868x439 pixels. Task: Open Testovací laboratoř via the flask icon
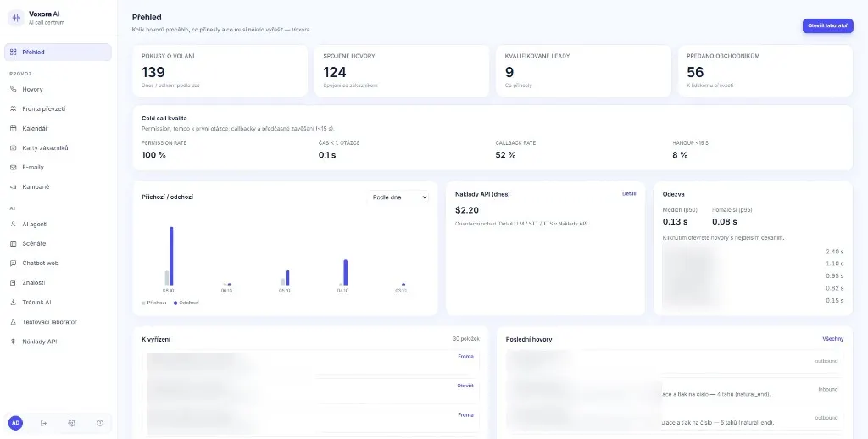tap(14, 322)
